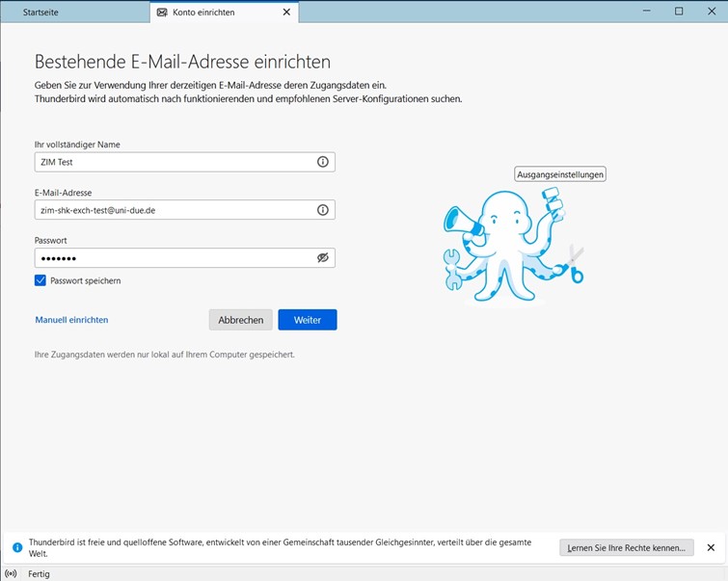The width and height of the screenshot is (728, 581).
Task: Maximize the Thunderbird window
Action: pyautogui.click(x=679, y=12)
